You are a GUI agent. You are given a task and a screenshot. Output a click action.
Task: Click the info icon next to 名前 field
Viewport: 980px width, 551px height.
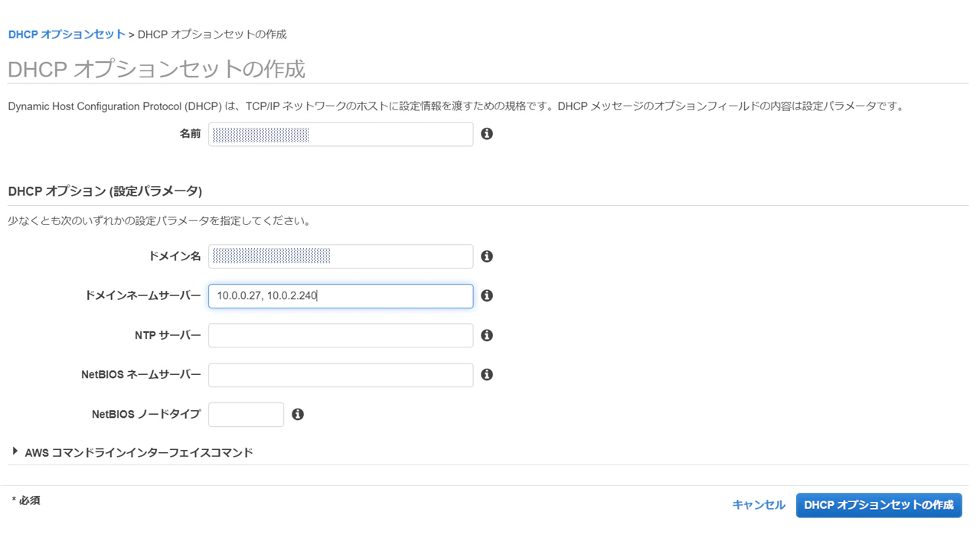[x=487, y=134]
